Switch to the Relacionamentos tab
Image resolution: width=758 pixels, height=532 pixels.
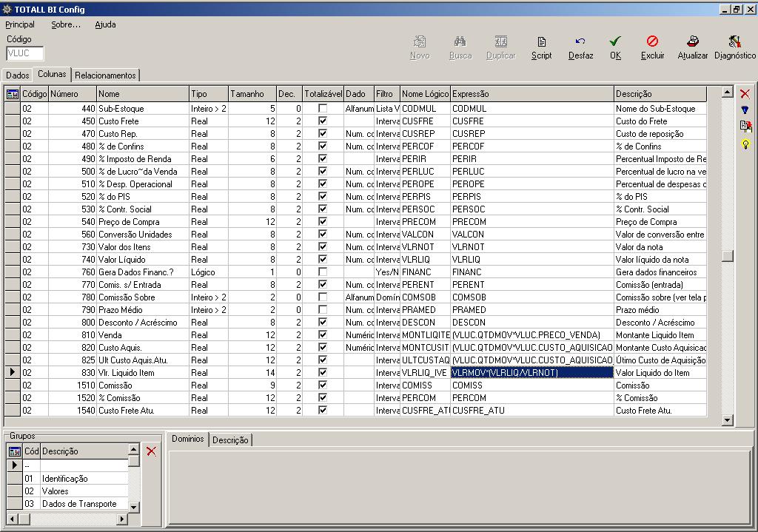coord(105,75)
